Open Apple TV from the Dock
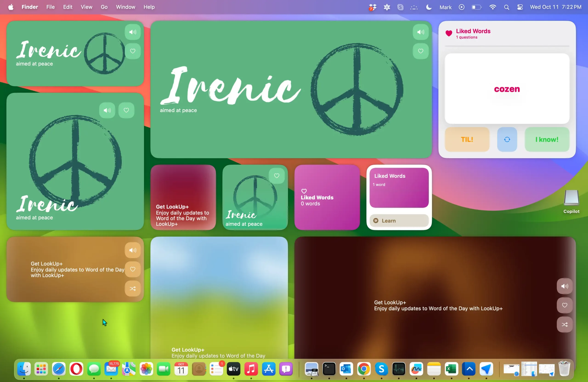The width and height of the screenshot is (588, 382). coord(233,369)
